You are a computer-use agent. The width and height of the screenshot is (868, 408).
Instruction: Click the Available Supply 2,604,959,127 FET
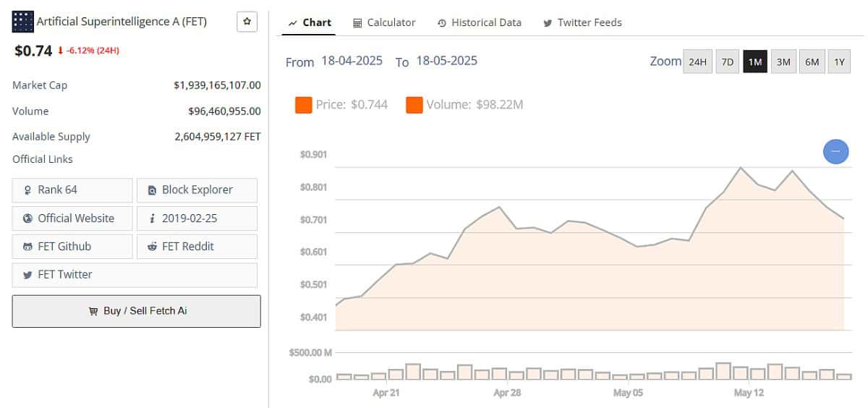tap(218, 137)
